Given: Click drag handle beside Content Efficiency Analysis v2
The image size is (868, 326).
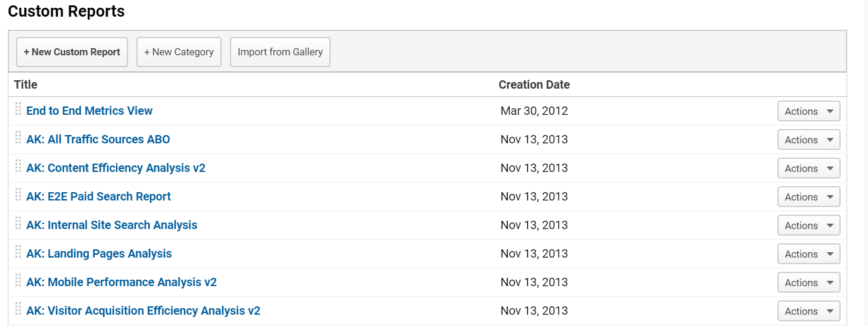Looking at the screenshot, I should pyautogui.click(x=18, y=167).
